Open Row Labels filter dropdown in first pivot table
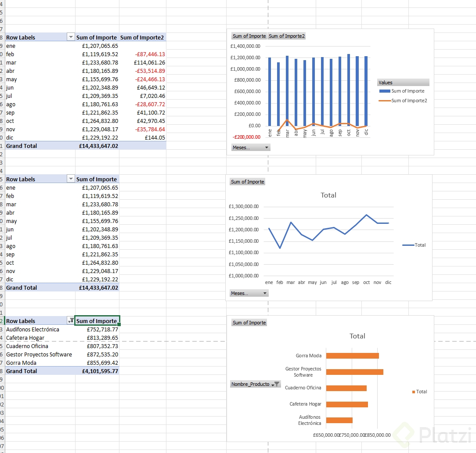The width and height of the screenshot is (476, 453). pyautogui.click(x=71, y=37)
